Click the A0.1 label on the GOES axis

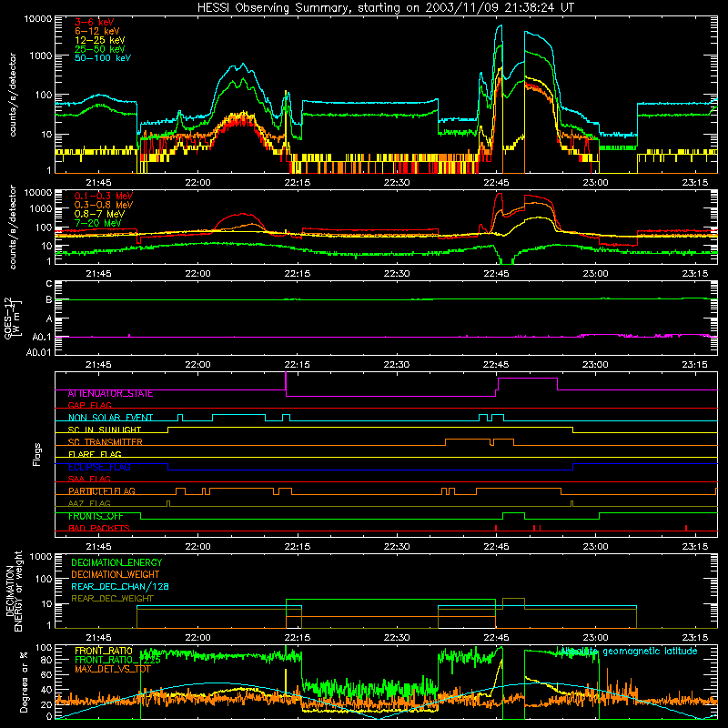[x=41, y=338]
